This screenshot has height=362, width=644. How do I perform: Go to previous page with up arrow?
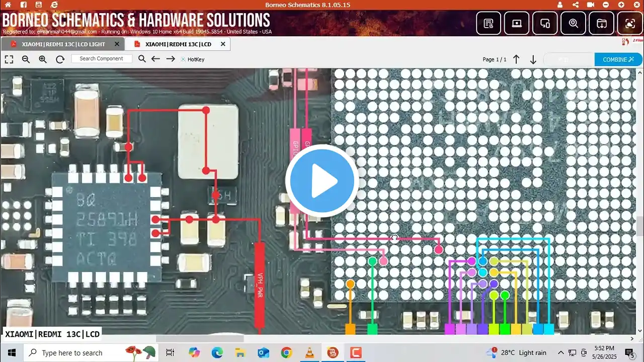coord(516,59)
